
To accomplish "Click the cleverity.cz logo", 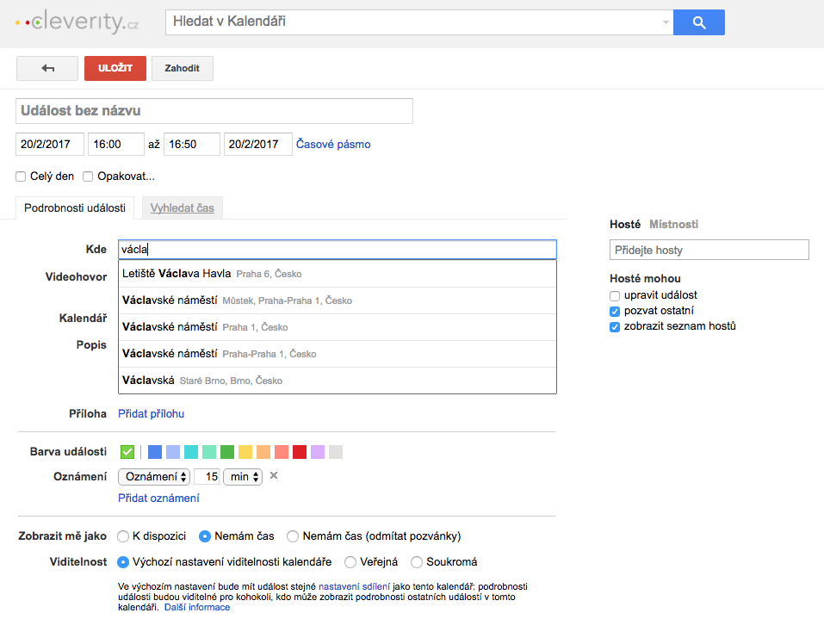I will pyautogui.click(x=77, y=22).
